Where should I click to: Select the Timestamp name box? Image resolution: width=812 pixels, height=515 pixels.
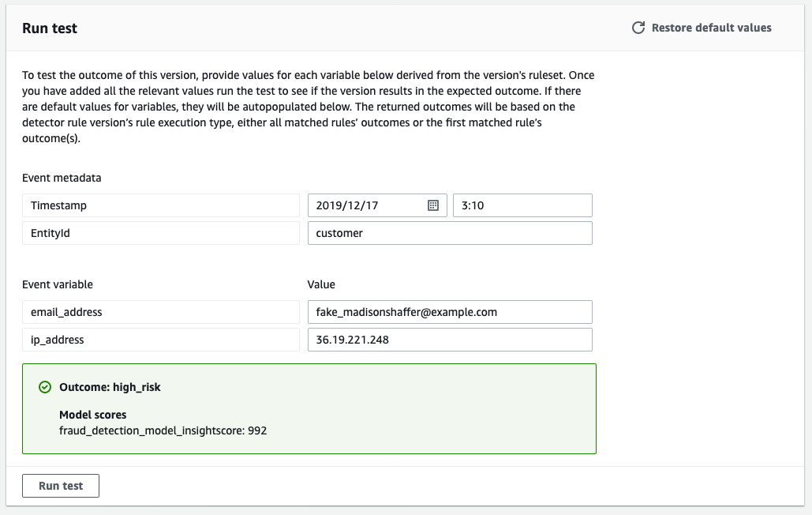(x=160, y=205)
